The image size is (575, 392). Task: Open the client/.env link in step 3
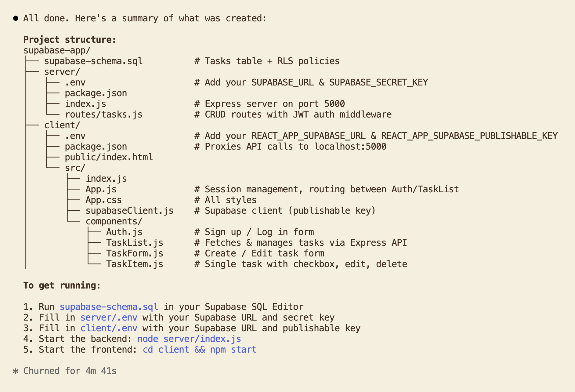tap(109, 328)
